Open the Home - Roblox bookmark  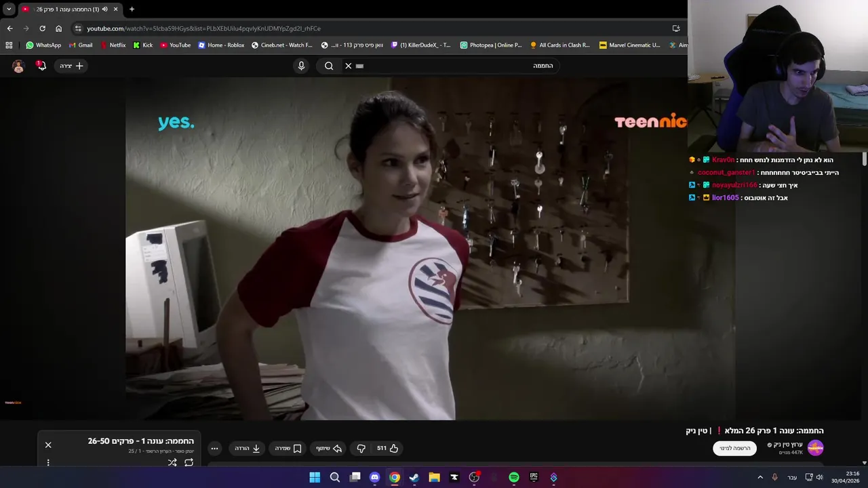click(221, 45)
